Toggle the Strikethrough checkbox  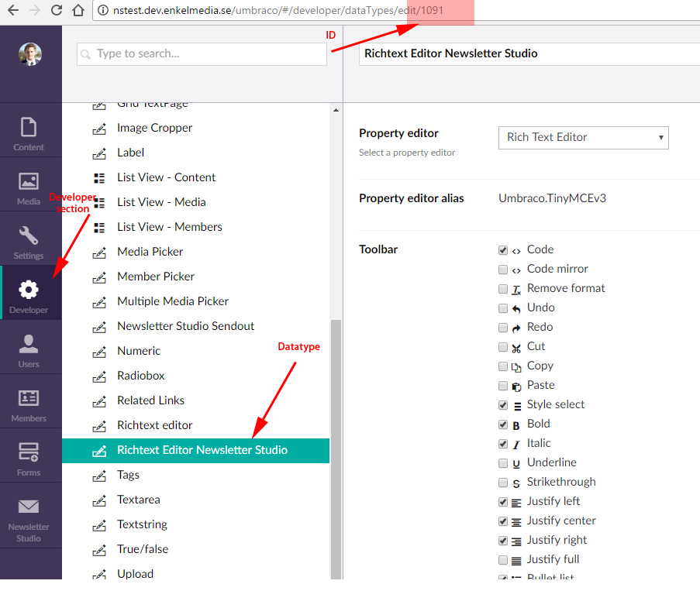coord(503,483)
